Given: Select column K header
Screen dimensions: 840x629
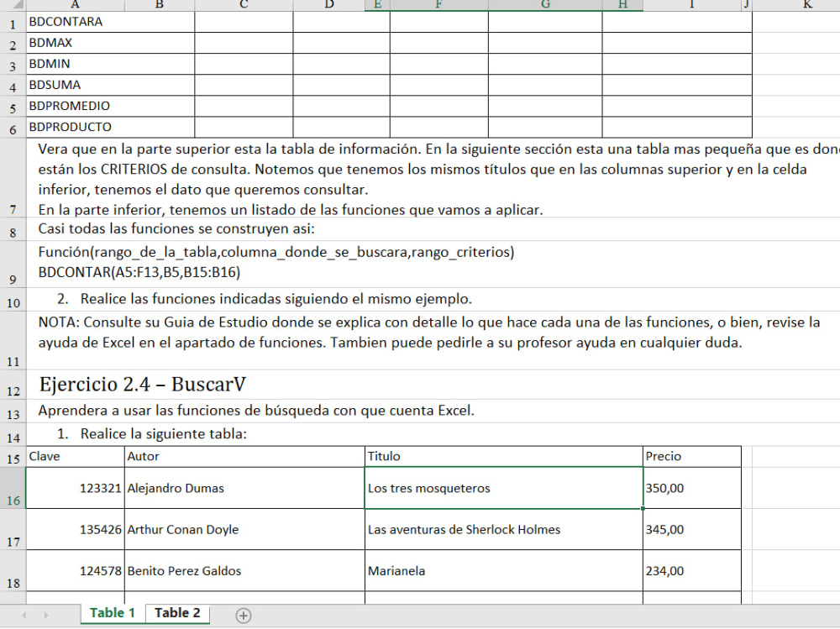Looking at the screenshot, I should (807, 5).
